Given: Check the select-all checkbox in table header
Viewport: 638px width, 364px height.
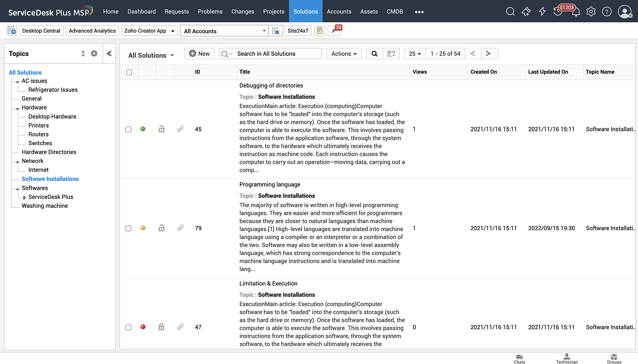Looking at the screenshot, I should (129, 72).
